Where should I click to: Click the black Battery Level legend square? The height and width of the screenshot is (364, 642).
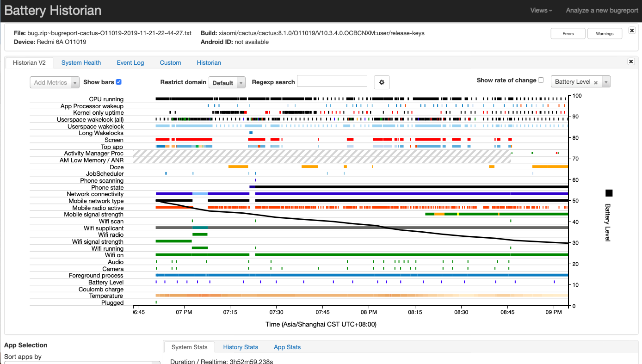609,193
